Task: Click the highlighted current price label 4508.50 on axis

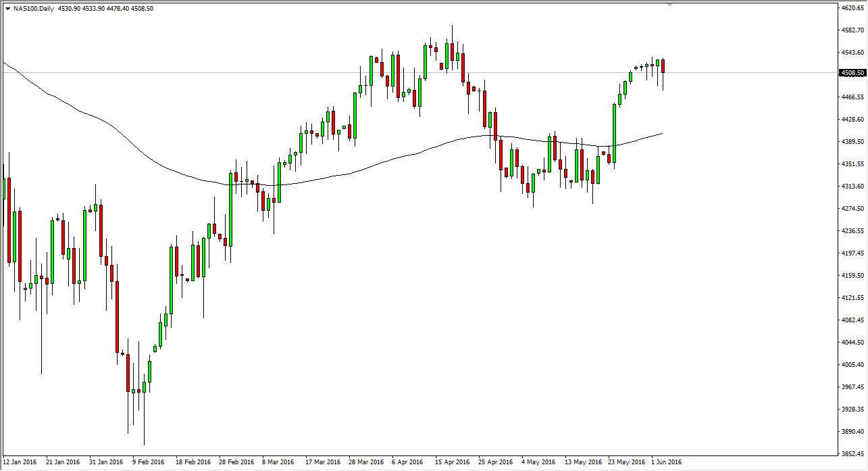Action: coord(852,73)
